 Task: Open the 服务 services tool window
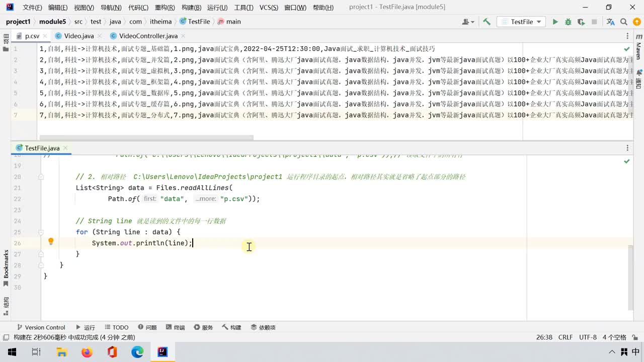point(203,327)
